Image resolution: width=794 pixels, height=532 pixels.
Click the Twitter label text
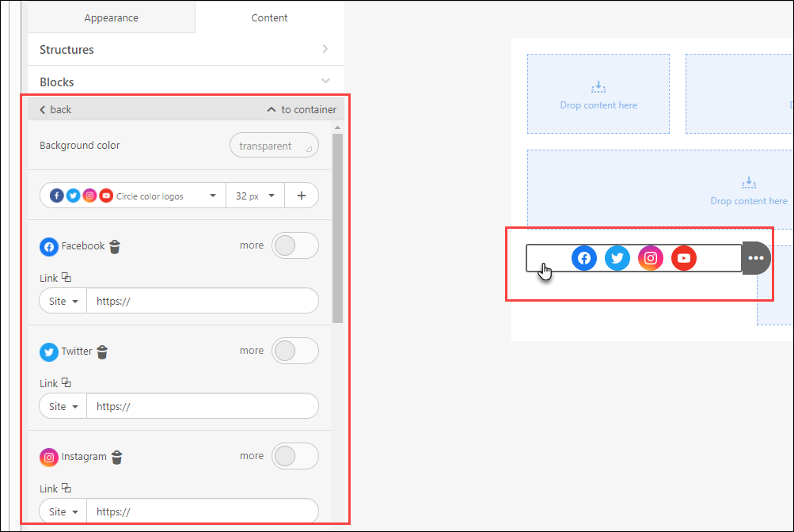click(x=77, y=351)
